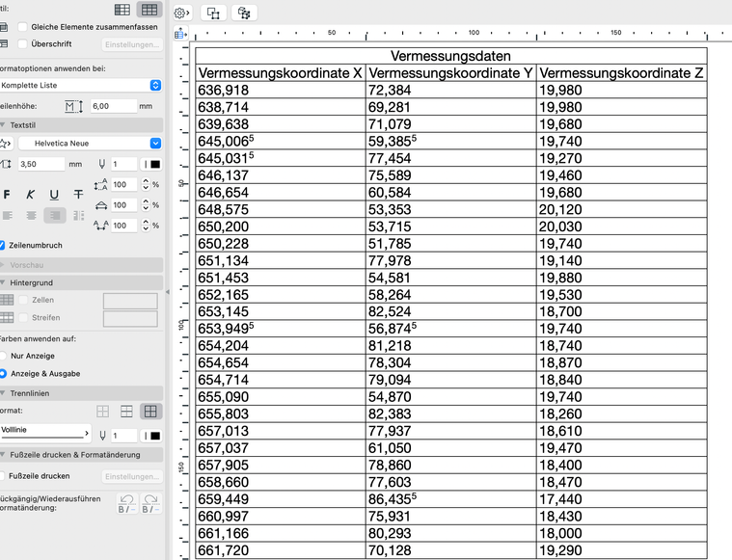732x560 pixels.
Task: Select justified text alignment
Action: pyautogui.click(x=78, y=216)
